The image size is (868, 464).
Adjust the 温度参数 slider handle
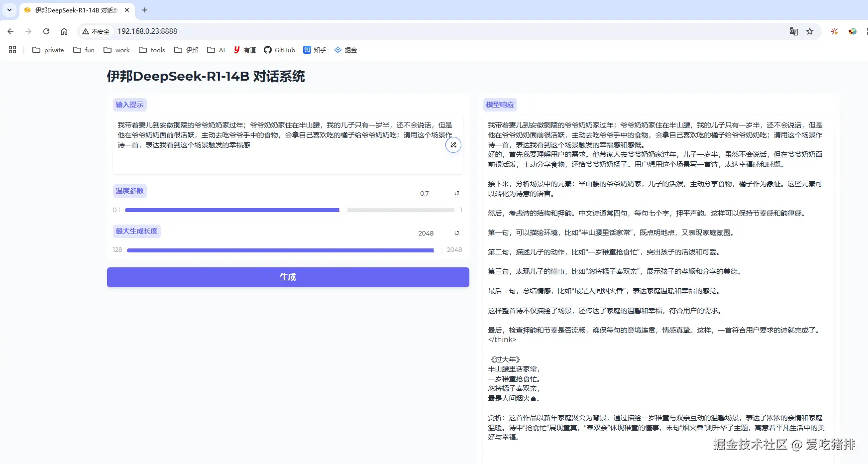pyautogui.click(x=343, y=210)
